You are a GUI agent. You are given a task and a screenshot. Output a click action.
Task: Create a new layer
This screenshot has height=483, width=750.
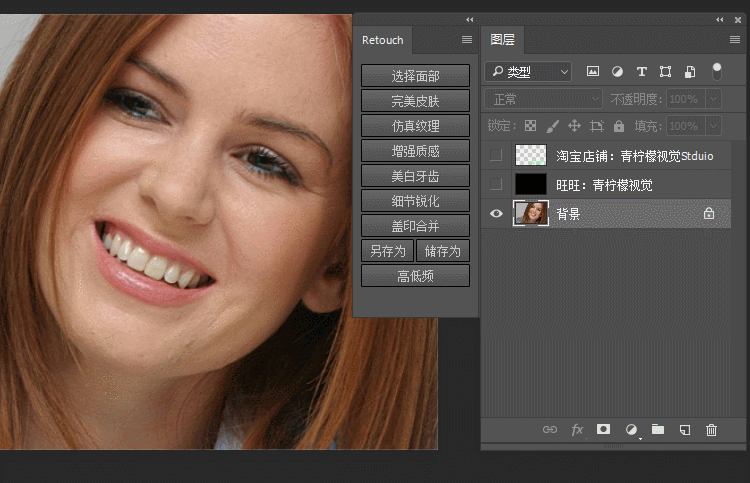[x=684, y=429]
